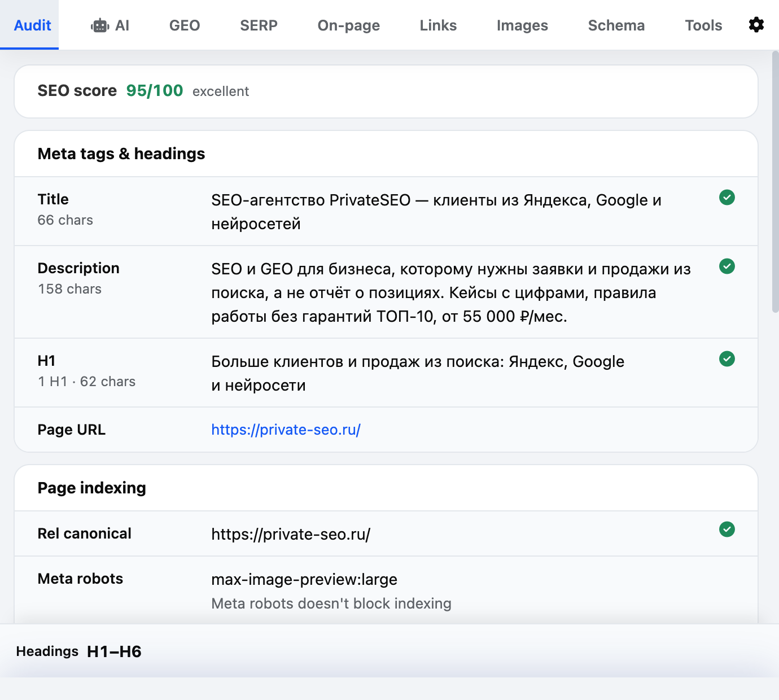Open the Links tab

pos(438,25)
